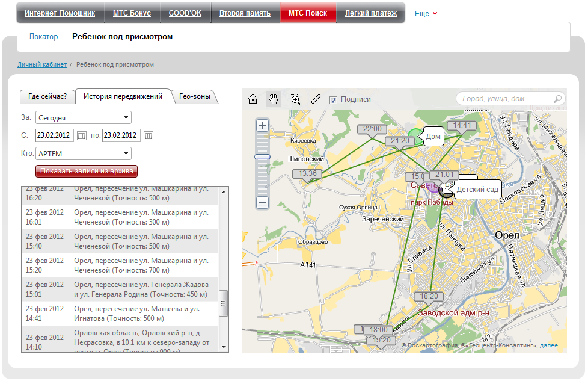The width and height of the screenshot is (588, 384).
Task: Click the 13:36 map marker
Action: [x=308, y=173]
